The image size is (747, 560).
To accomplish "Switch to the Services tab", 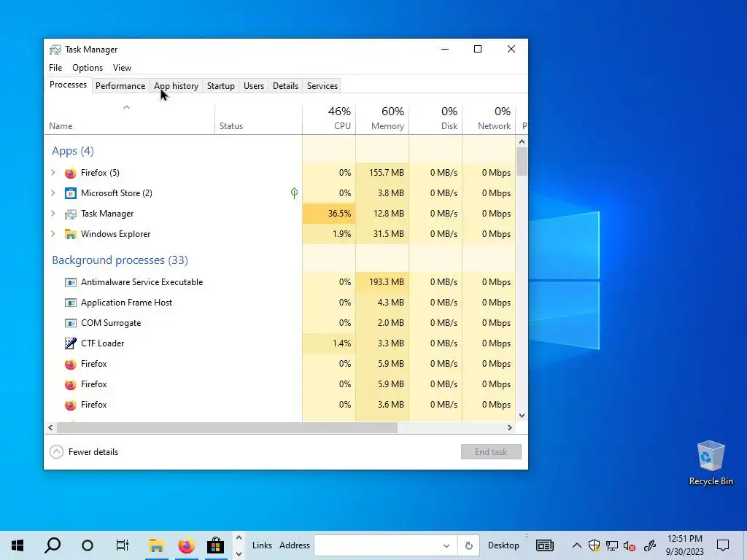I will click(x=322, y=86).
